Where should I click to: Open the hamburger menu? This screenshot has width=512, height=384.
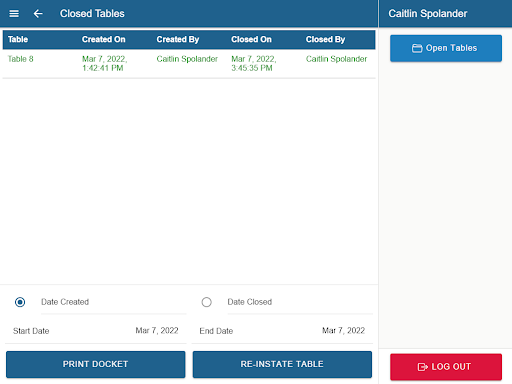(14, 14)
